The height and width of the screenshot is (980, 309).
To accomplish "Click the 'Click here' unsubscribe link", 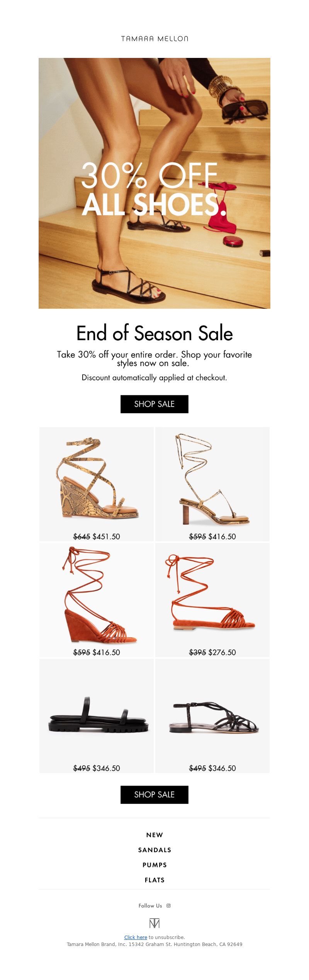I will click(x=136, y=937).
